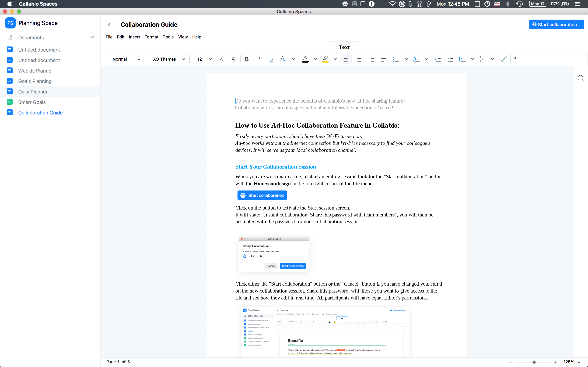Click the Start collaboration button
This screenshot has width=588, height=367.
coord(556,24)
